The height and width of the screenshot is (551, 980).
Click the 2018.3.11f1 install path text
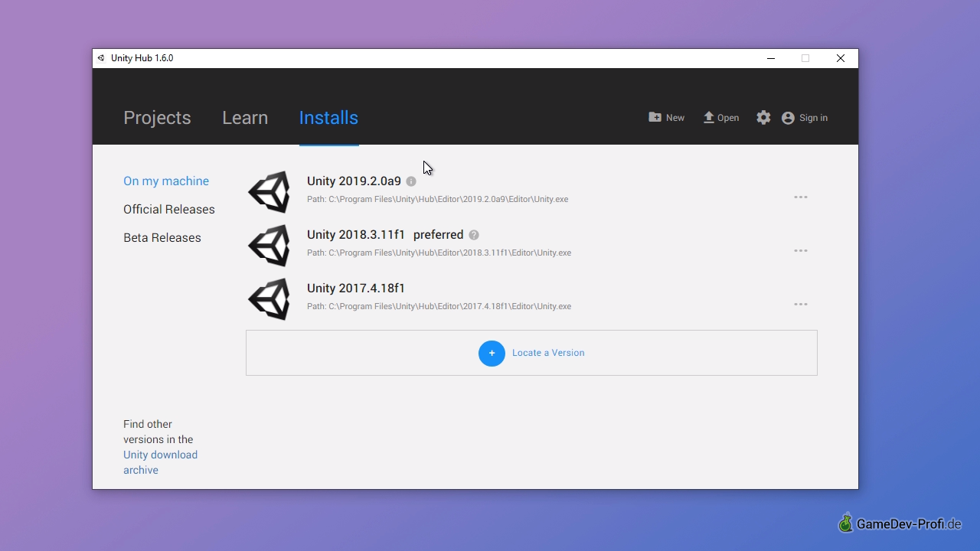click(439, 253)
